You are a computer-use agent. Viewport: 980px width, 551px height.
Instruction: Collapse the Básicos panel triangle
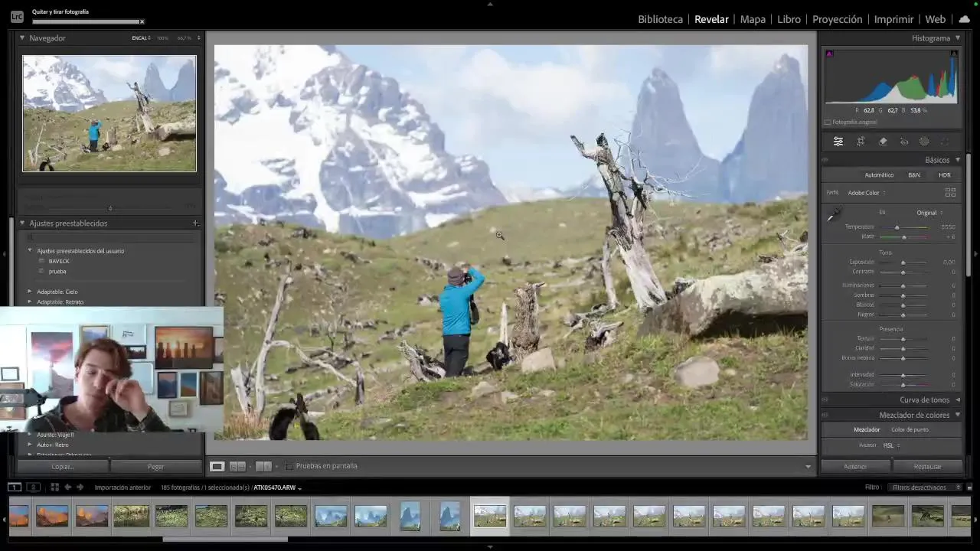click(958, 160)
